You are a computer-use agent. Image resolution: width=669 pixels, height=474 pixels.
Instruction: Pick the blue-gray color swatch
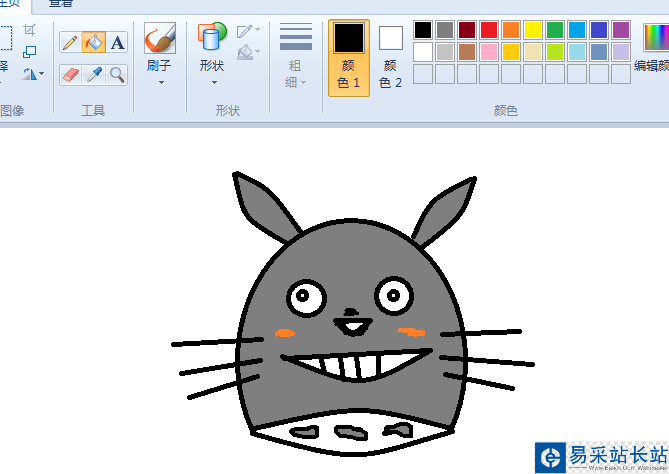pyautogui.click(x=599, y=52)
